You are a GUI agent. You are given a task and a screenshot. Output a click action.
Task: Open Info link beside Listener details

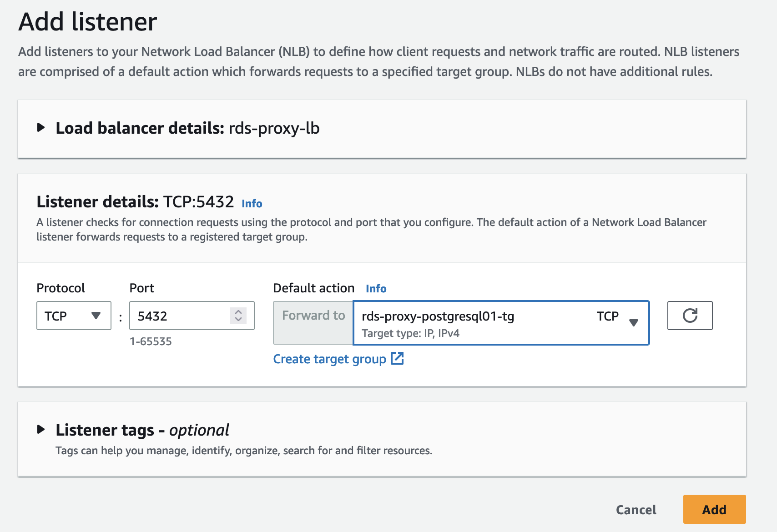point(252,204)
